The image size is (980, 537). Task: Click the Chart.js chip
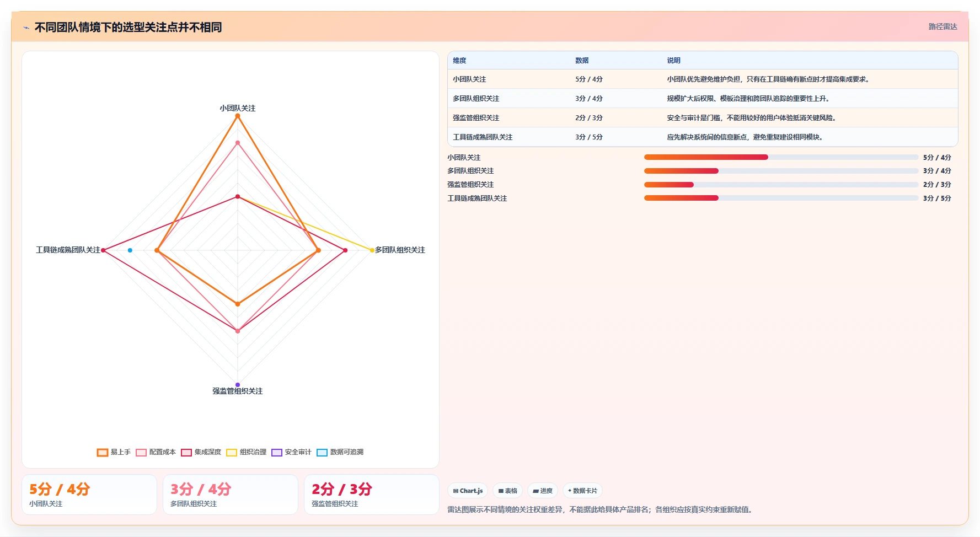[x=468, y=491]
